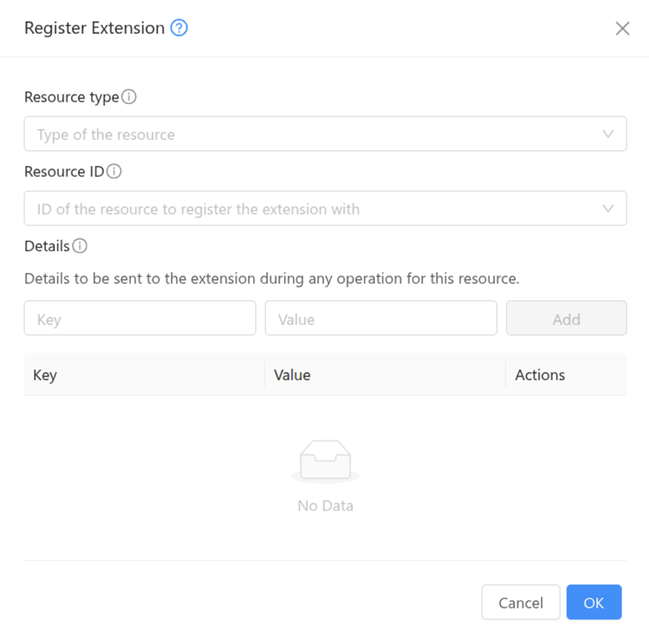649x644 pixels.
Task: Select the Key column header
Action: tap(44, 375)
